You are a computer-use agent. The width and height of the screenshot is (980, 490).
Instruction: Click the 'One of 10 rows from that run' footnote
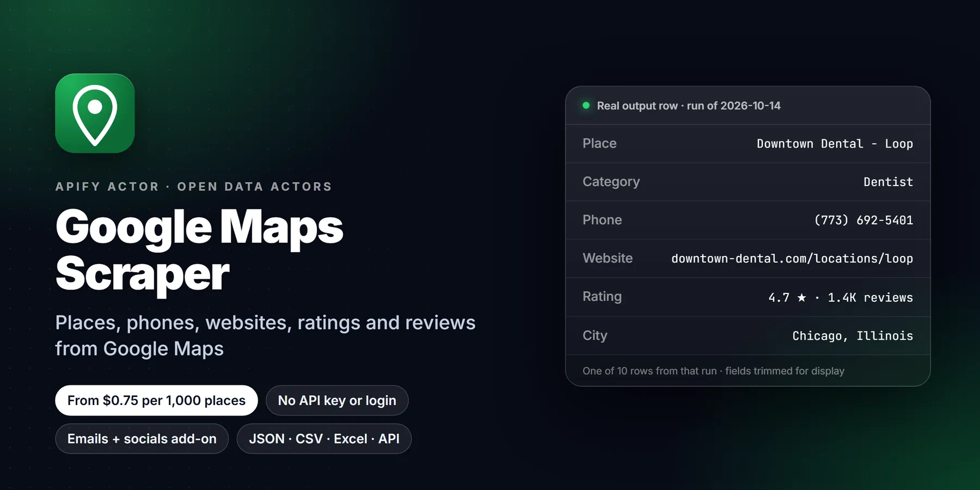click(x=713, y=371)
